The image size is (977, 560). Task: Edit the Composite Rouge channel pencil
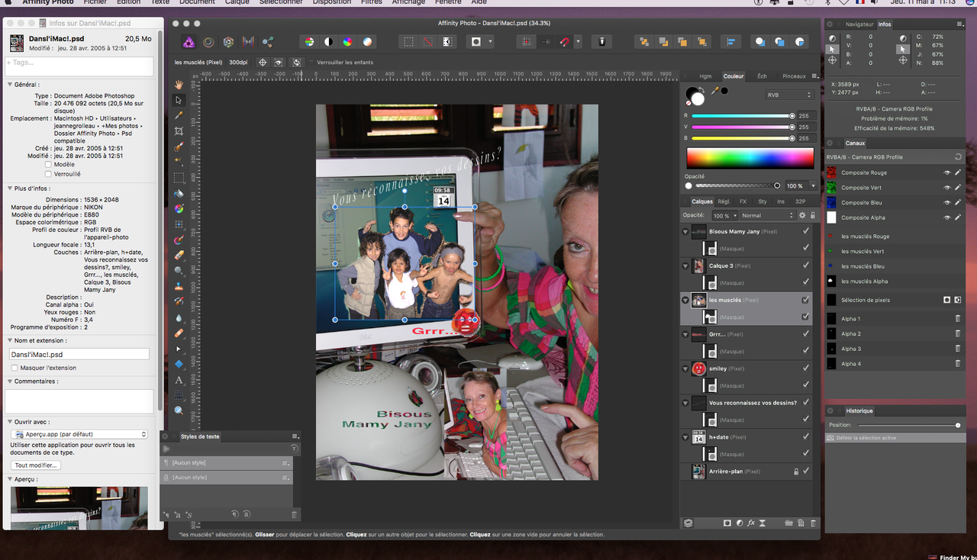[x=958, y=172]
